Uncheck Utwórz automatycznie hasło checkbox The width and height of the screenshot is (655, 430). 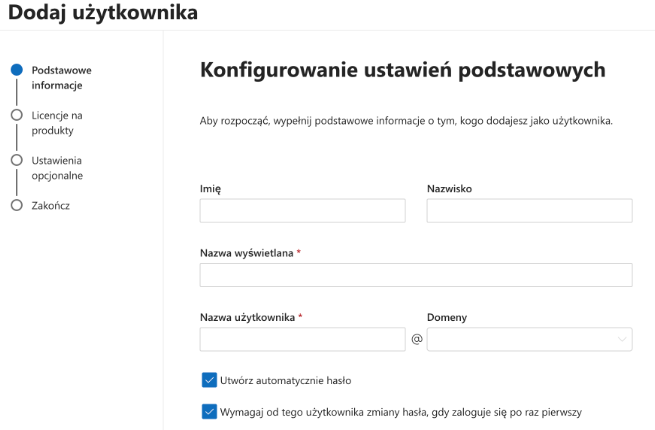point(209,380)
